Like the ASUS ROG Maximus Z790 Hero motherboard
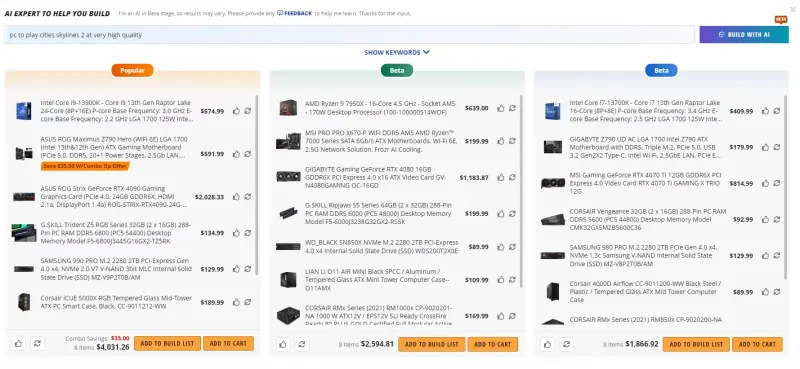 pyautogui.click(x=236, y=154)
